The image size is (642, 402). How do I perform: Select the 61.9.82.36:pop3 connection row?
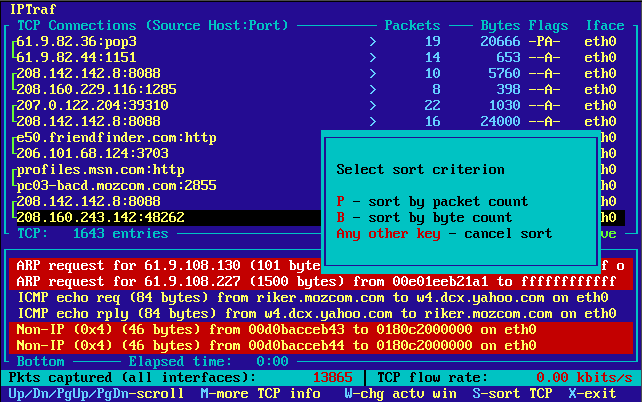point(76,42)
